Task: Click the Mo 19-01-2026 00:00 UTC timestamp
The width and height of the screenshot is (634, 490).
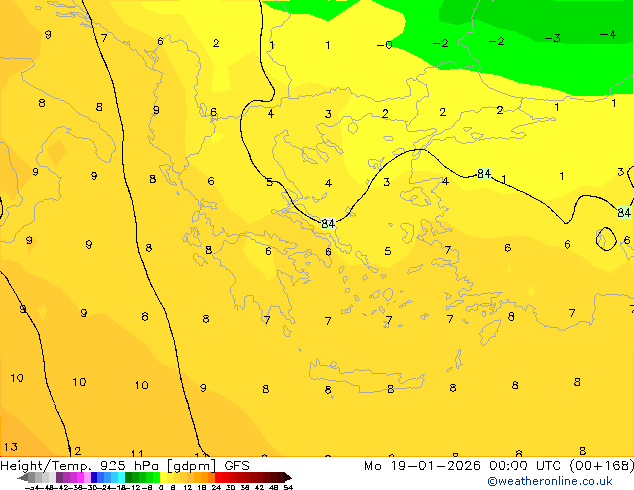Action: tap(499, 466)
